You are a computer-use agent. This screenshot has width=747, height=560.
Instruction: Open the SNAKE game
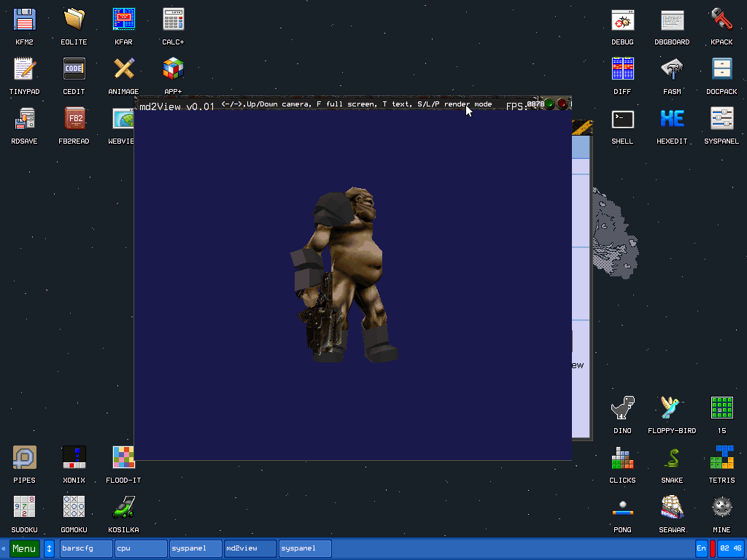coord(672,459)
